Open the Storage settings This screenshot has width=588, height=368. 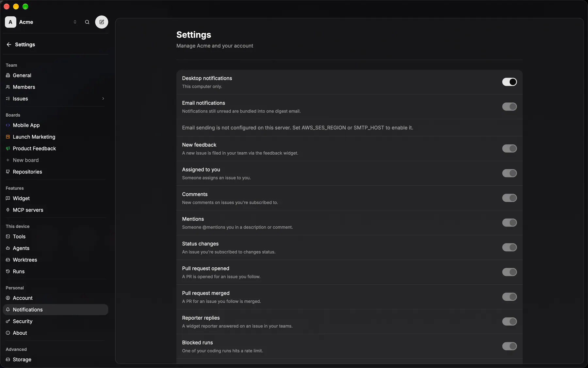pos(56,359)
